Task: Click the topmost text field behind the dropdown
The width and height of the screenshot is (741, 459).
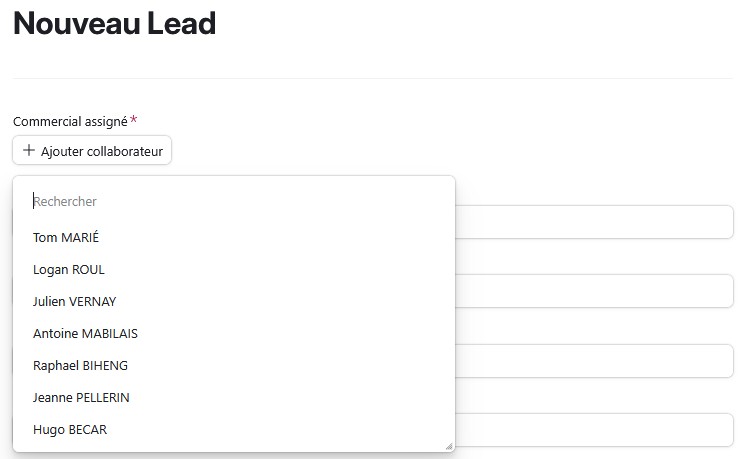Action: 594,222
